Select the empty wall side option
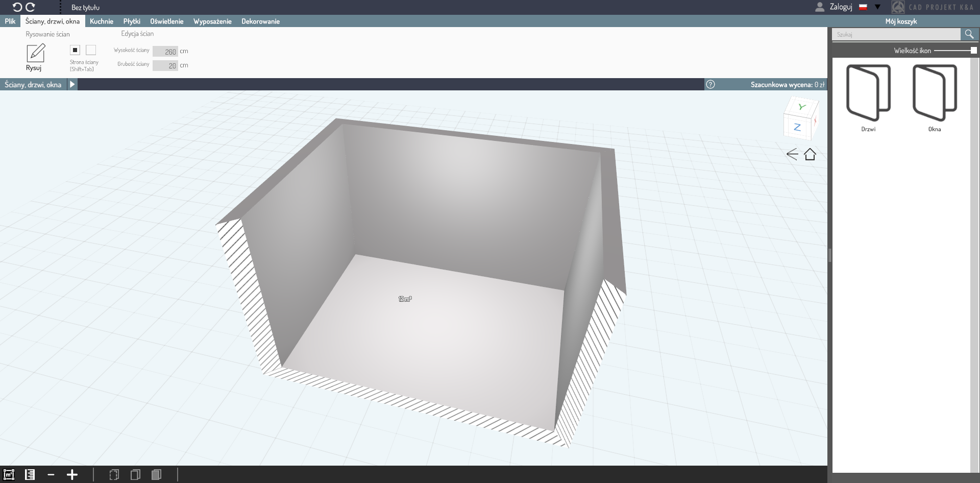Screen dimensions: 980x483 click(x=91, y=50)
